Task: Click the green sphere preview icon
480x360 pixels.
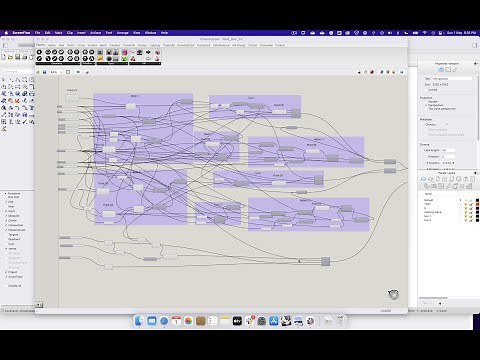Action: point(382,72)
